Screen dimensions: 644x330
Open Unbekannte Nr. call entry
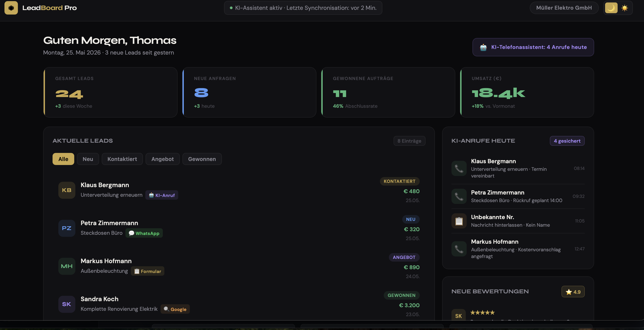(518, 221)
